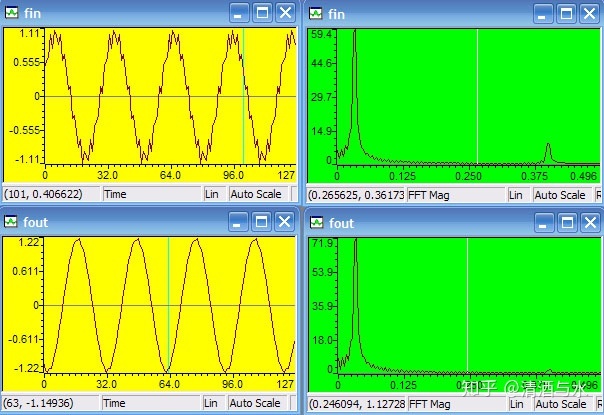Click the graph icon in fin Time window title bar
The height and width of the screenshot is (415, 604).
pyautogui.click(x=12, y=13)
